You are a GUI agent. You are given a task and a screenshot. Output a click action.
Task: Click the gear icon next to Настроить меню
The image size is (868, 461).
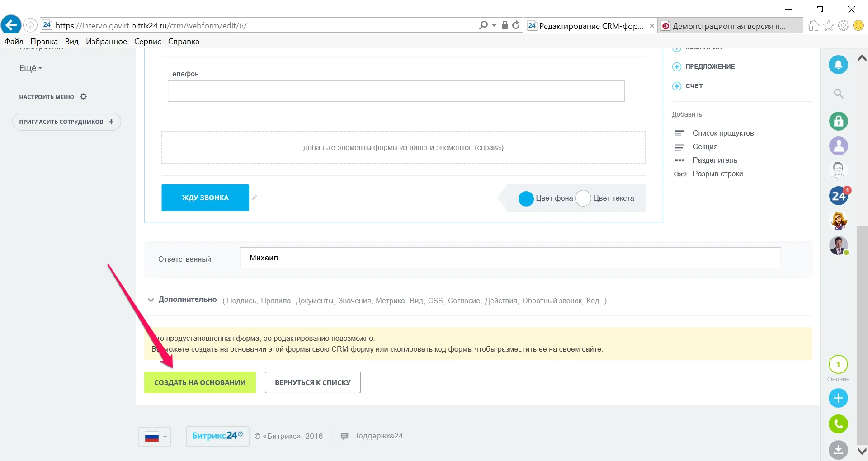(83, 97)
